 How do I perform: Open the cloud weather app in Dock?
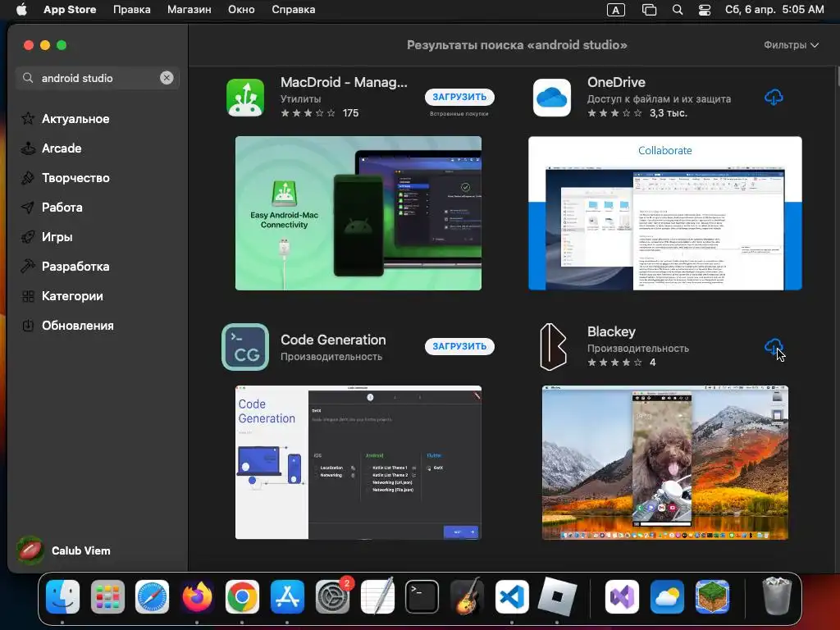coord(667,596)
